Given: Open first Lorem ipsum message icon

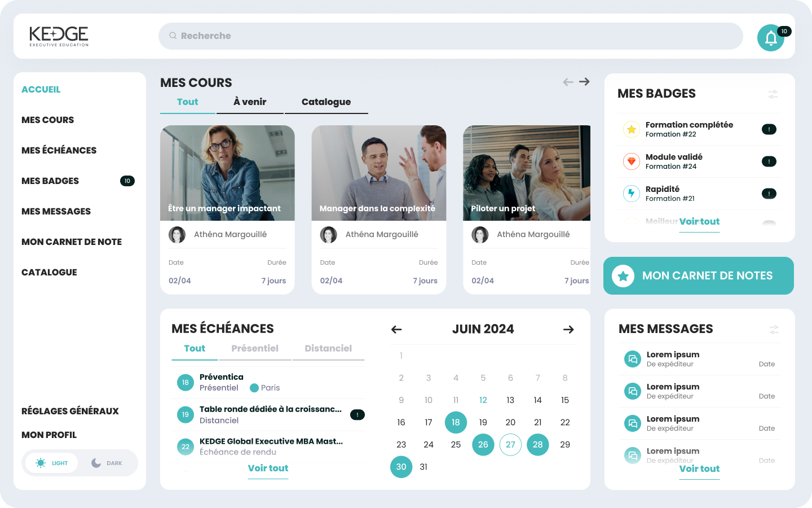Looking at the screenshot, I should pyautogui.click(x=633, y=359).
